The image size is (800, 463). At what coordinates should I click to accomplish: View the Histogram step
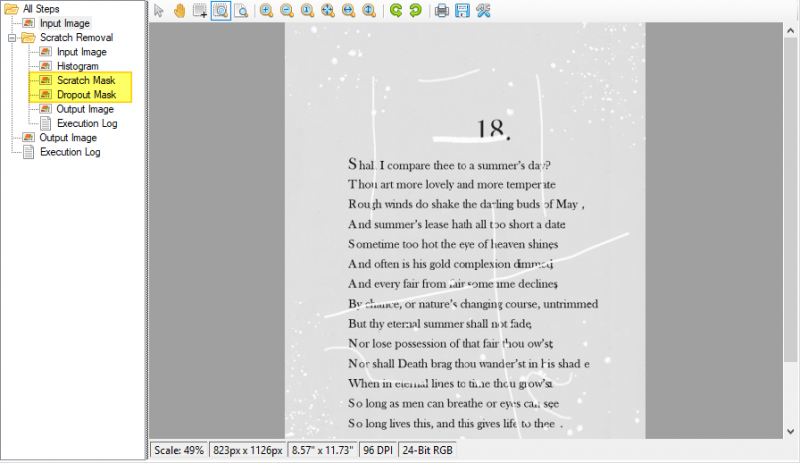point(78,66)
